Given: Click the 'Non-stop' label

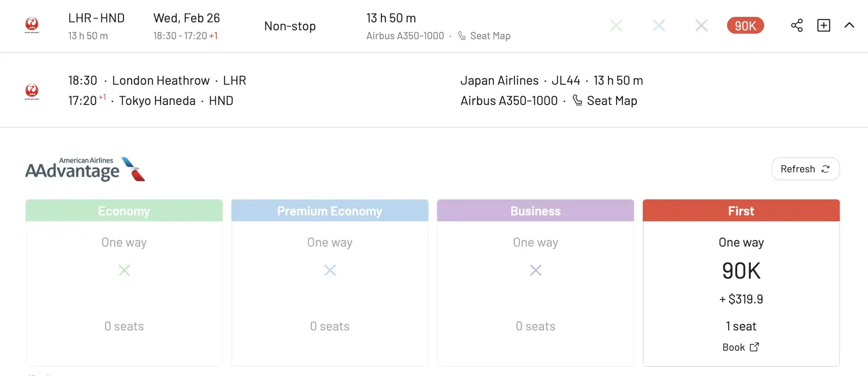Looking at the screenshot, I should point(290,26).
